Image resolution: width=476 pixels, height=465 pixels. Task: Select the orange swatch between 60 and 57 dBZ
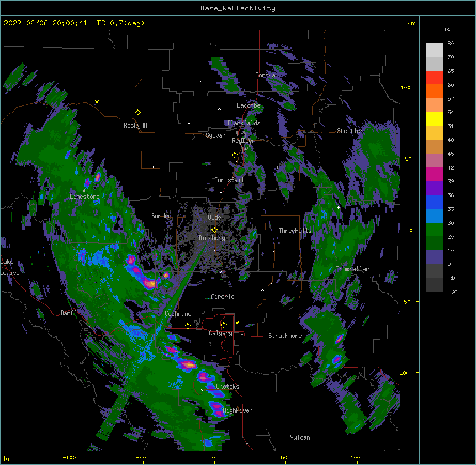(434, 91)
